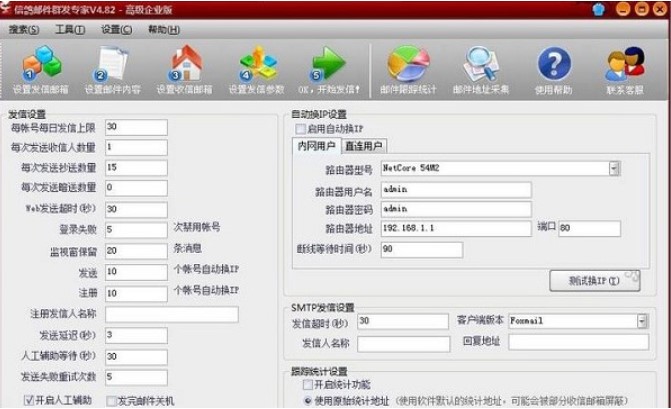This screenshot has width=671, height=409.
Task: Click the 每帐号每日发信上限 input field
Action: coord(136,127)
